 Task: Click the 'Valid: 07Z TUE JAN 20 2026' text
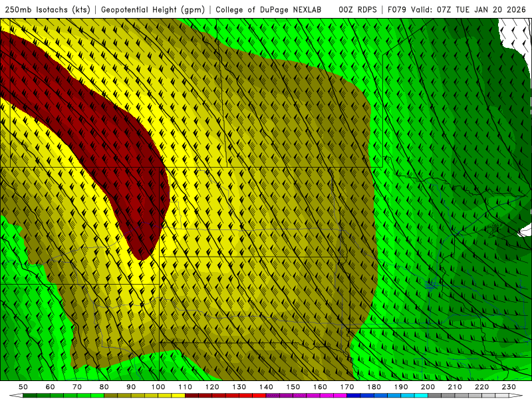(x=469, y=10)
